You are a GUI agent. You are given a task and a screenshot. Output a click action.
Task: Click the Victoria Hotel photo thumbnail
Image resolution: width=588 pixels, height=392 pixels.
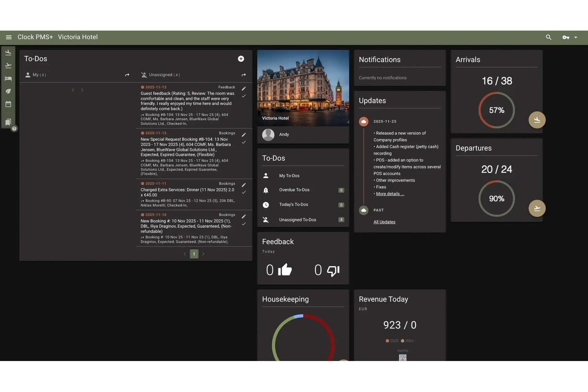click(x=303, y=88)
